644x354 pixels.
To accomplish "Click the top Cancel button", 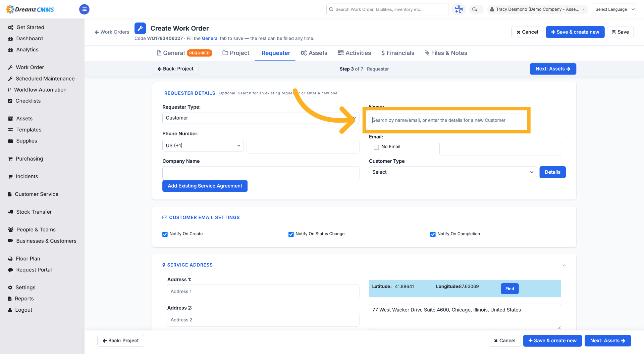I will [x=527, y=32].
